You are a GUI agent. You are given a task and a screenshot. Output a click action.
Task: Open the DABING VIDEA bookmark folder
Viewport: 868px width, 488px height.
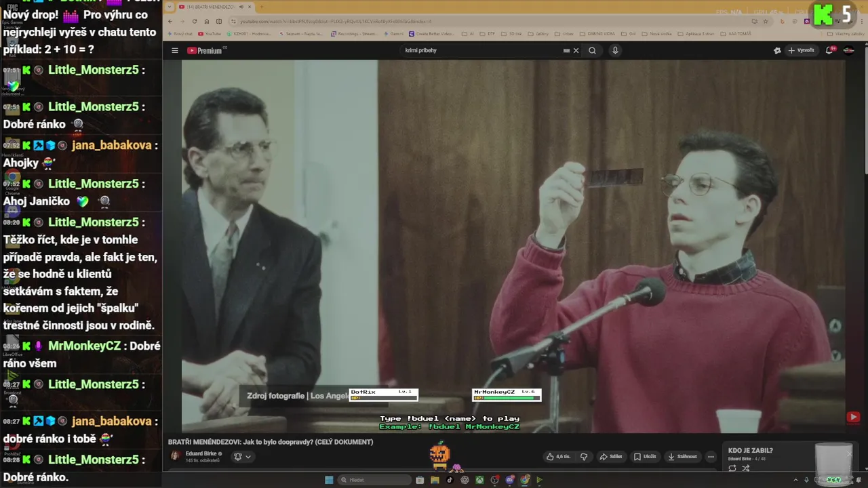pyautogui.click(x=597, y=33)
